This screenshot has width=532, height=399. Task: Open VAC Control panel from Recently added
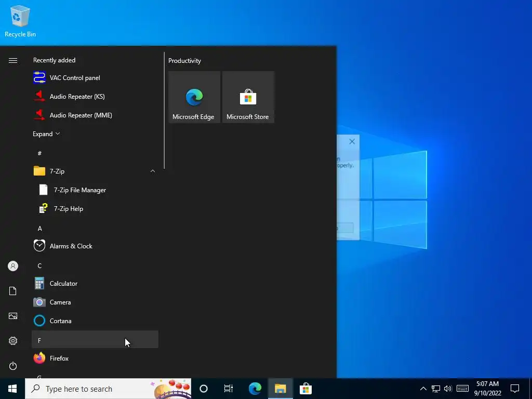pos(95,78)
